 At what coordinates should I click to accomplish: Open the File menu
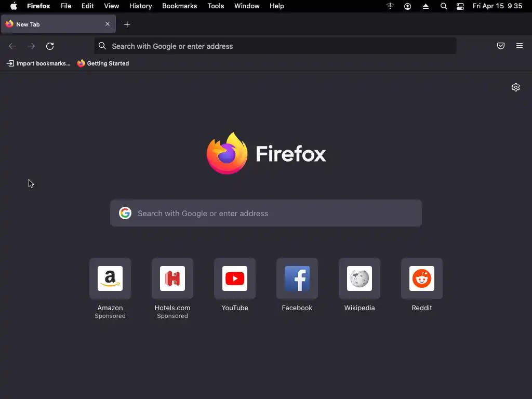[66, 6]
